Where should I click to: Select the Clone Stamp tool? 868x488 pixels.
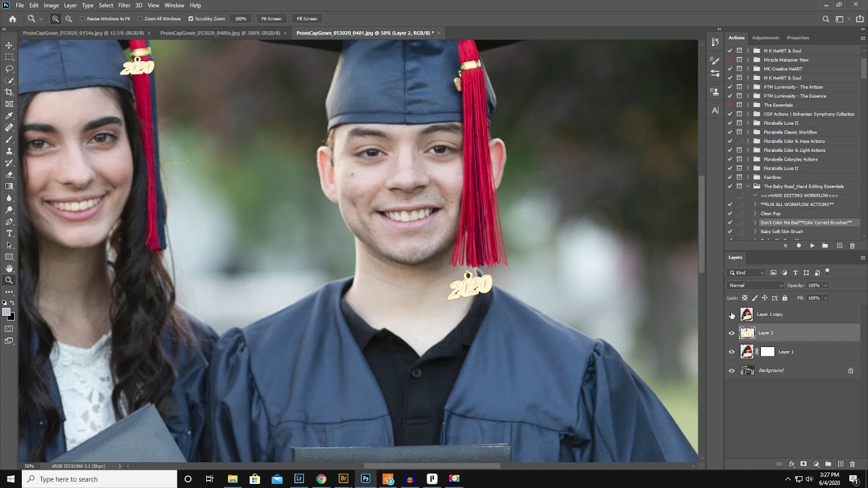(9, 151)
